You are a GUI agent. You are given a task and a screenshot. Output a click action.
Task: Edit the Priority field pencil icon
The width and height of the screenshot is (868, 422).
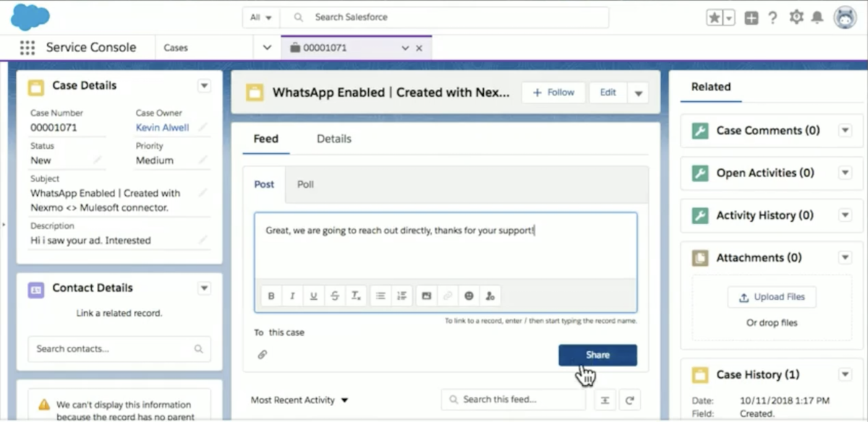click(203, 160)
